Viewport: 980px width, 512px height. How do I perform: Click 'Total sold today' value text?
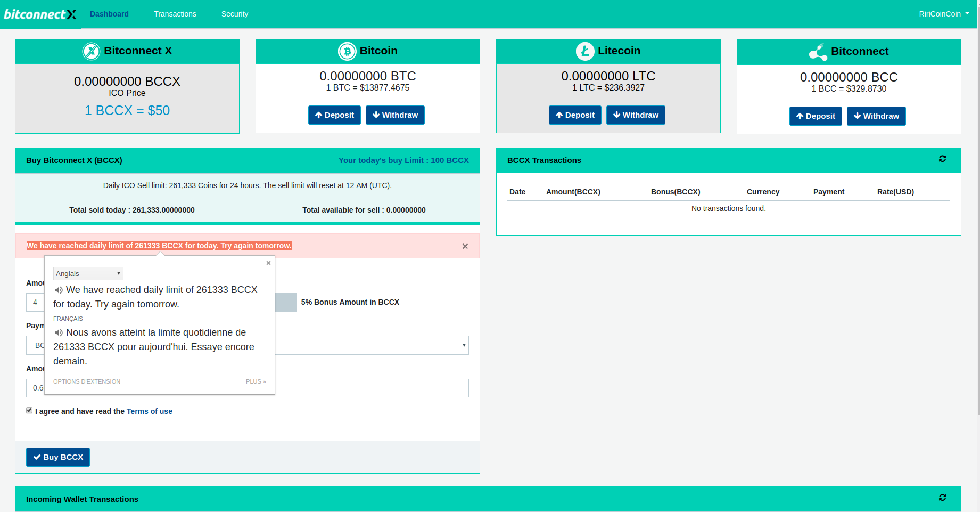click(x=132, y=210)
